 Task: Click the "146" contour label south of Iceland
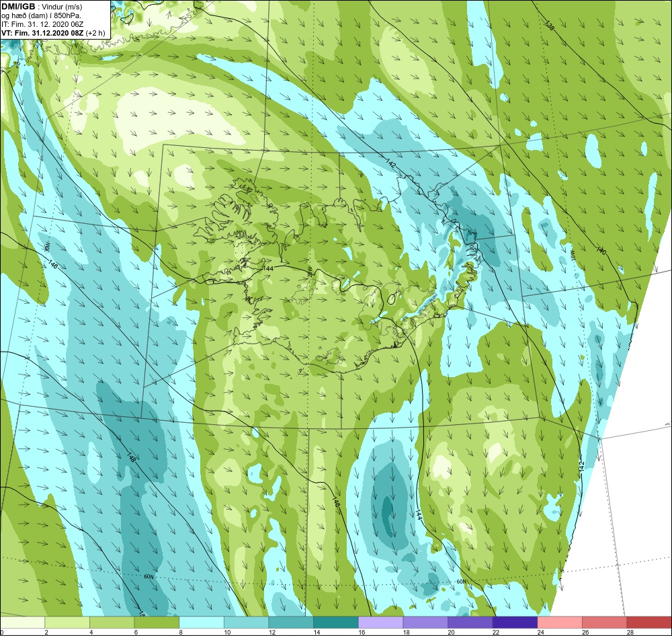click(336, 502)
